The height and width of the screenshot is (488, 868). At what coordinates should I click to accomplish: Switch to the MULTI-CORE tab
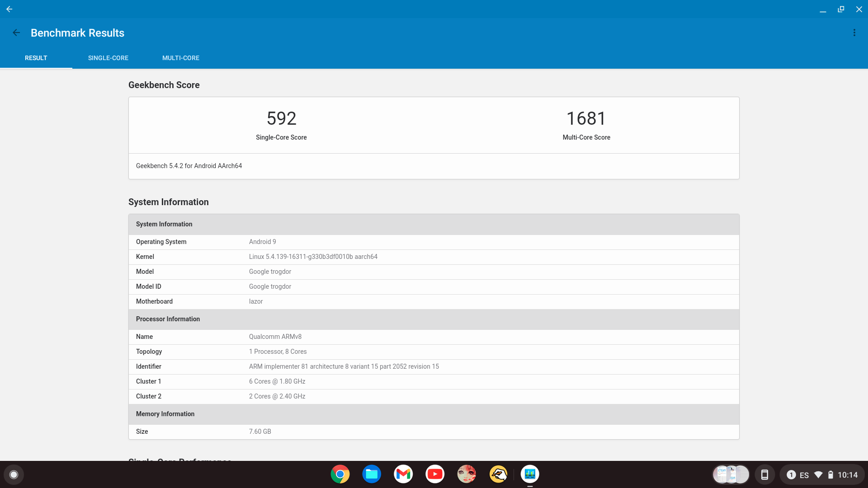point(181,58)
